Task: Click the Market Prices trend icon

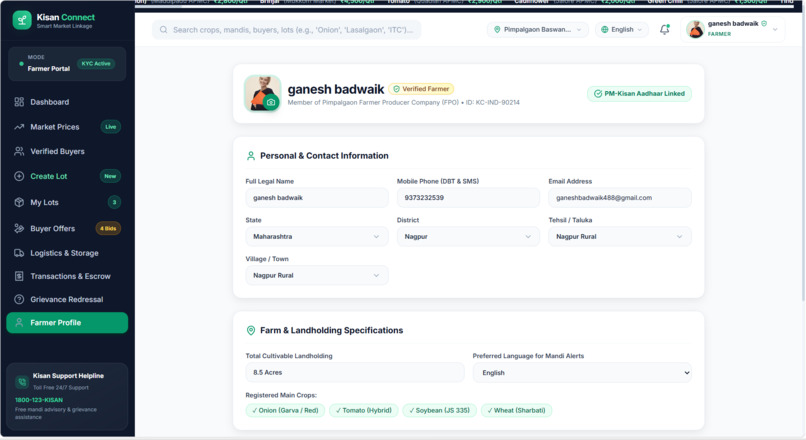Action: (19, 127)
